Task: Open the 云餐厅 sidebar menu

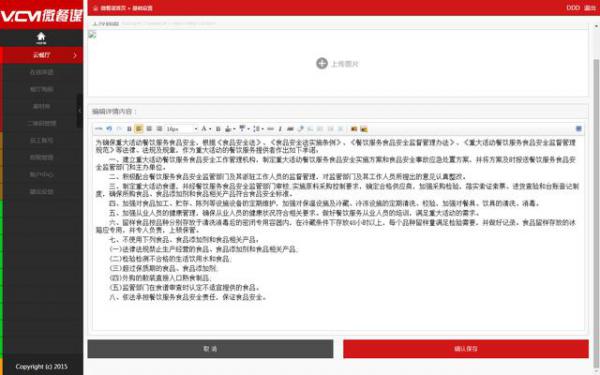Action: [41, 55]
